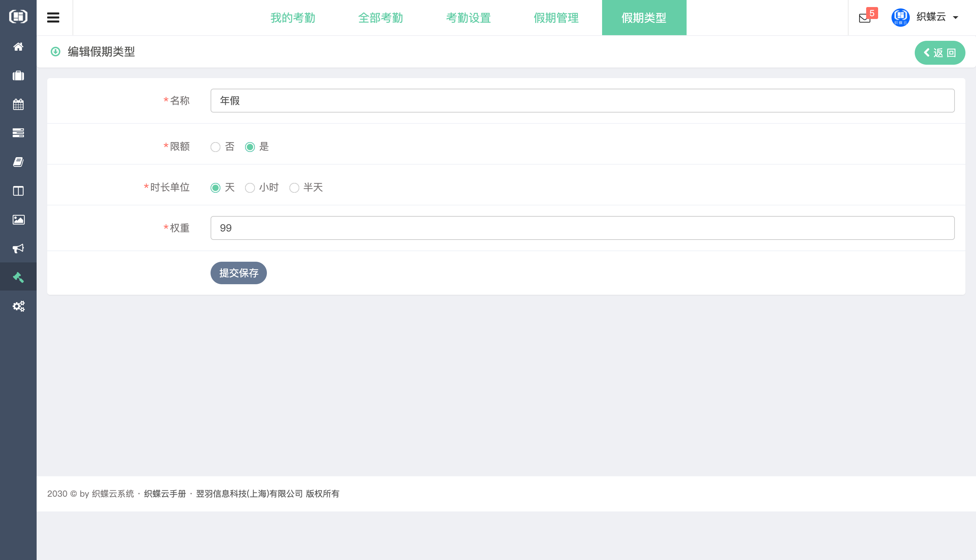
Task: Switch to 我的考勤 tab
Action: (x=293, y=18)
